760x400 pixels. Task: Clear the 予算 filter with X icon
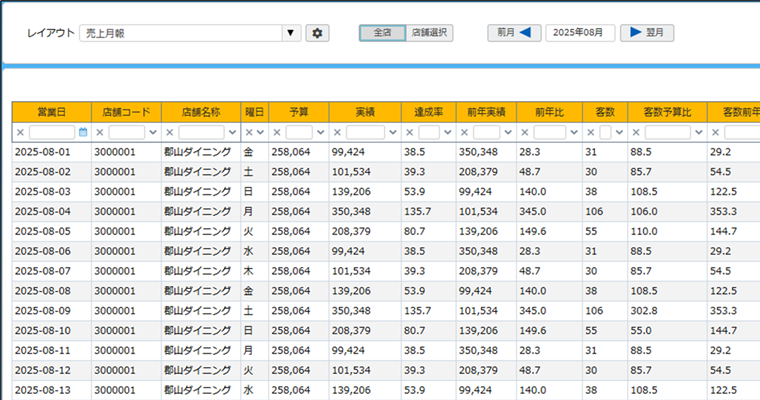point(277,132)
